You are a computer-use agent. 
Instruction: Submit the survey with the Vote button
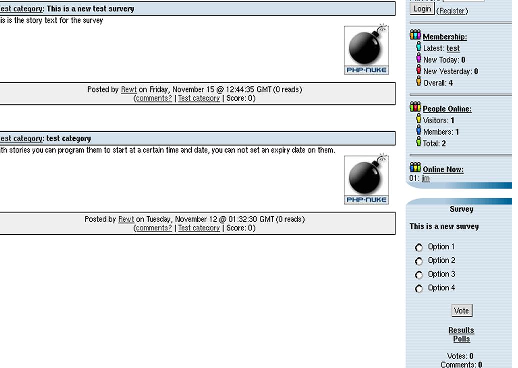462,311
